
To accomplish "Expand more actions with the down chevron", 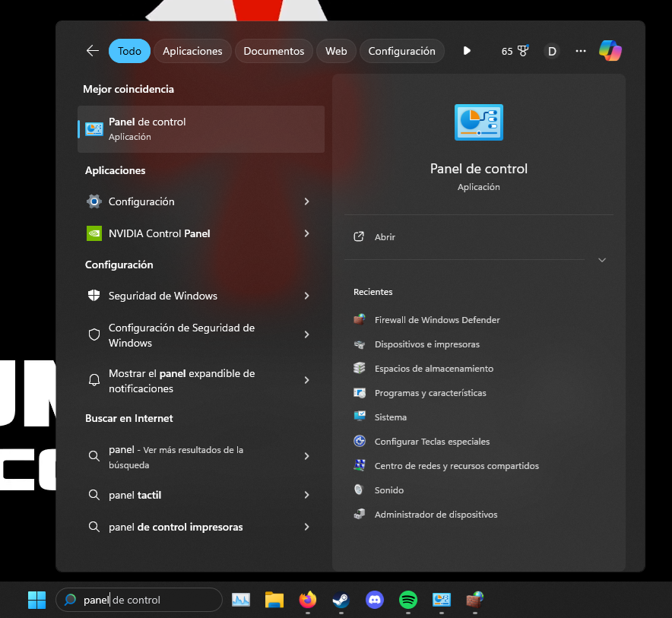I will [602, 260].
